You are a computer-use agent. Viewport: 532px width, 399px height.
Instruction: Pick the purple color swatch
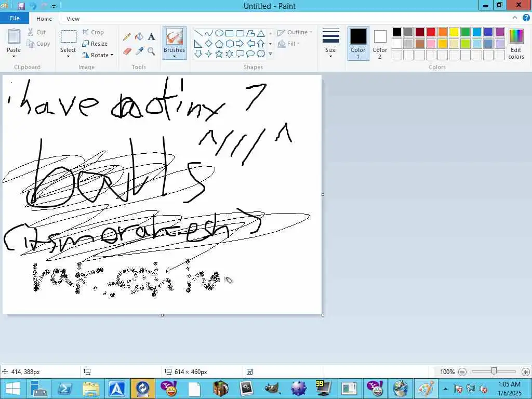pos(500,32)
